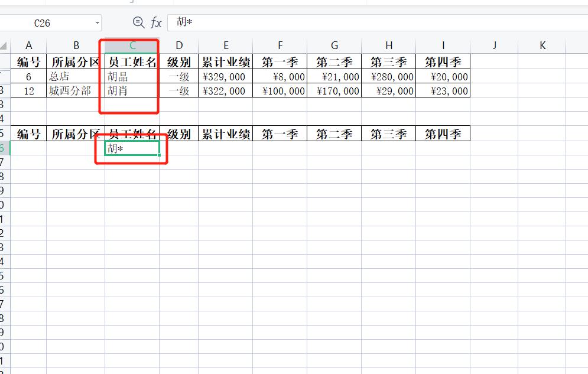Open the Name Box dropdown arrow

[x=98, y=22]
